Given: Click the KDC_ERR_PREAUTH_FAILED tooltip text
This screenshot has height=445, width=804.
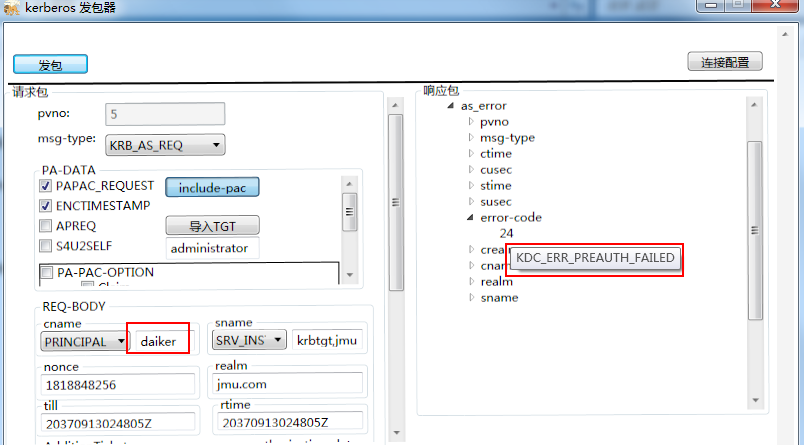Looking at the screenshot, I should [x=595, y=257].
